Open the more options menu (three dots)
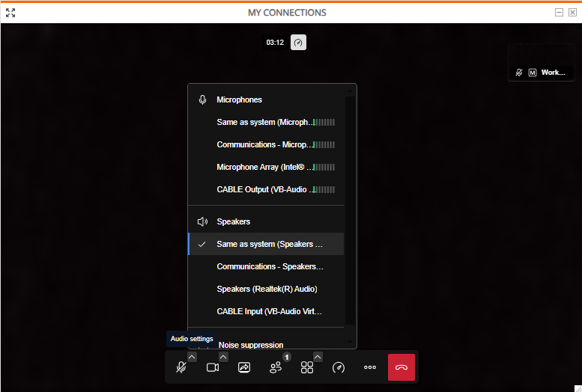This screenshot has height=392, width=582. point(370,367)
